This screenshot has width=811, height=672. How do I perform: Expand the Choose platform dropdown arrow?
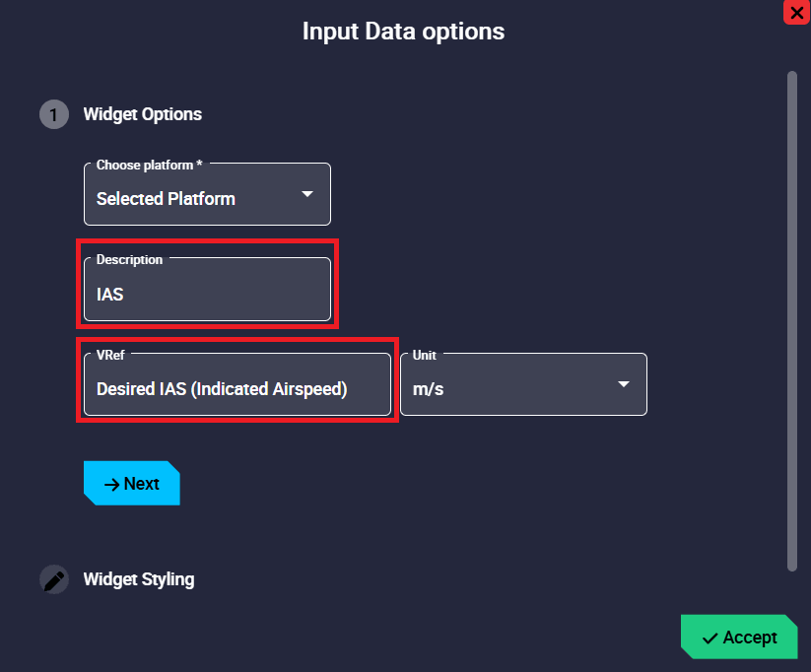click(x=306, y=194)
